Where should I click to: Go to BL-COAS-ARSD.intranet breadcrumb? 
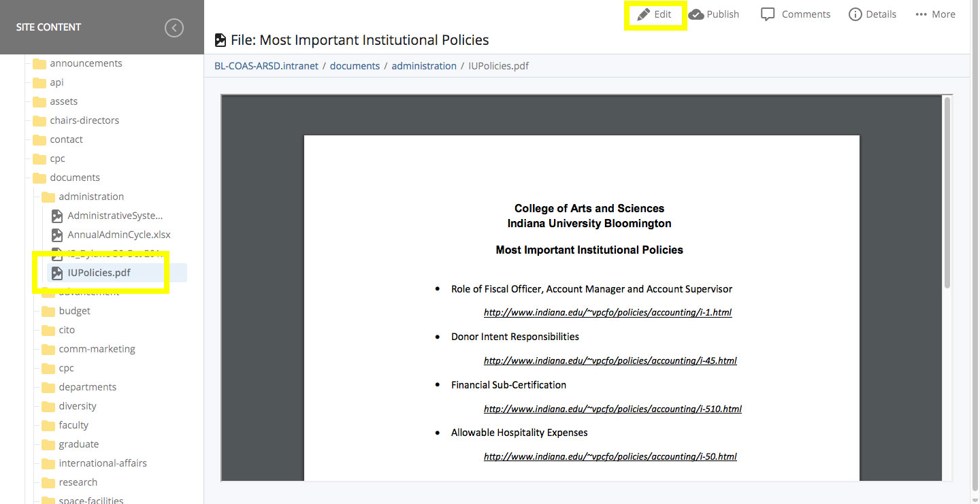coord(266,66)
